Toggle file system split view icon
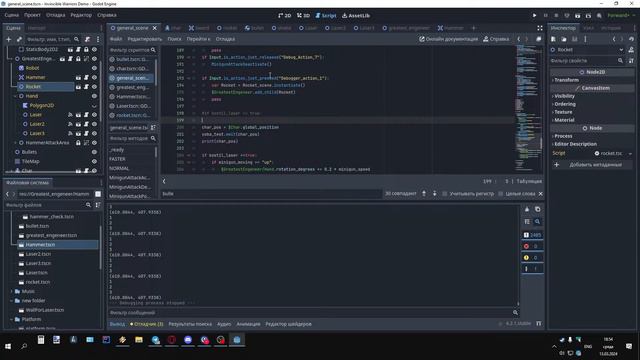Image resolution: width=640 pixels, height=360 pixels. click(x=98, y=194)
